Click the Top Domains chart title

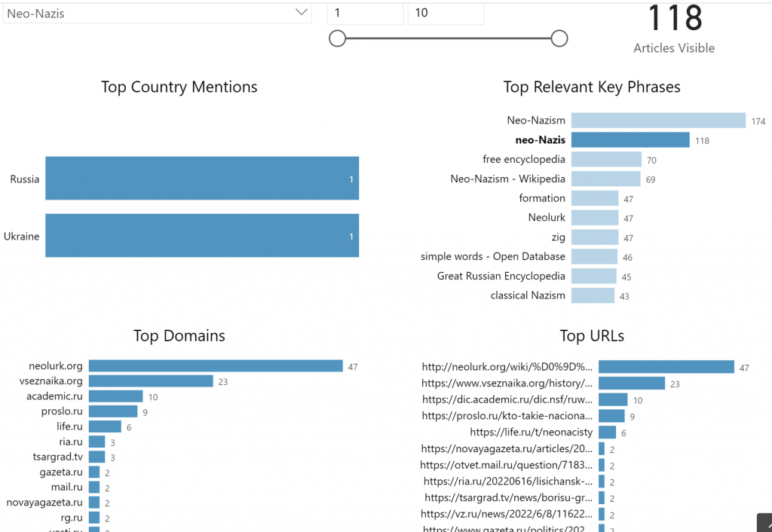[179, 335]
